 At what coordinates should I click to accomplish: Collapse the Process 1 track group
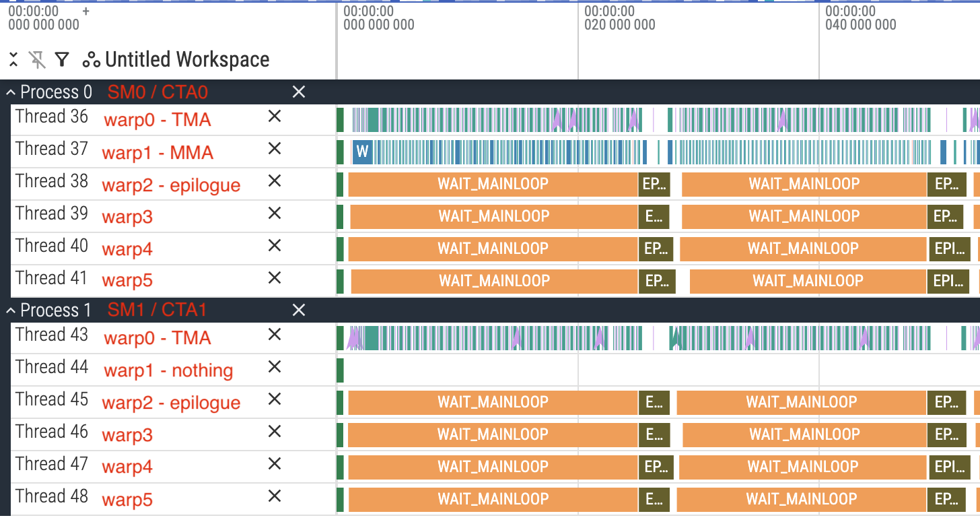11,310
